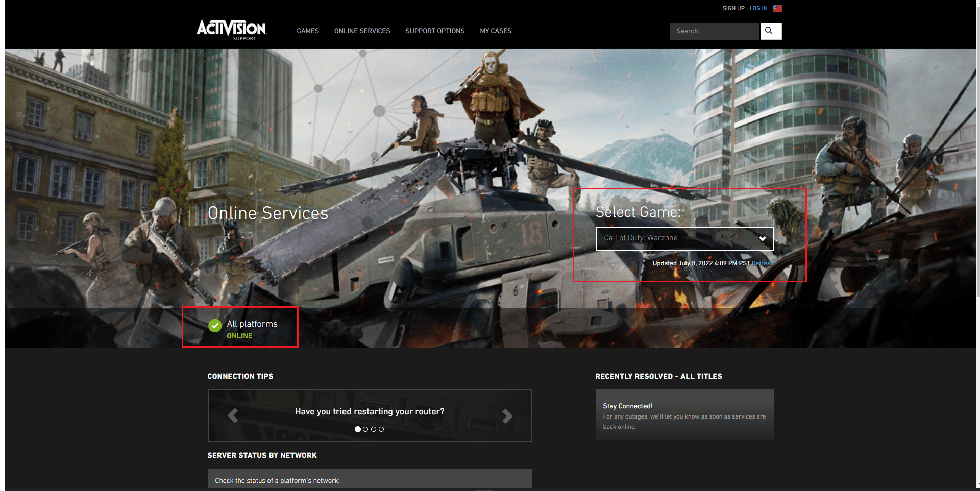Screen dimensions: 980x491
Task: Open the Support Options menu
Action: (435, 31)
